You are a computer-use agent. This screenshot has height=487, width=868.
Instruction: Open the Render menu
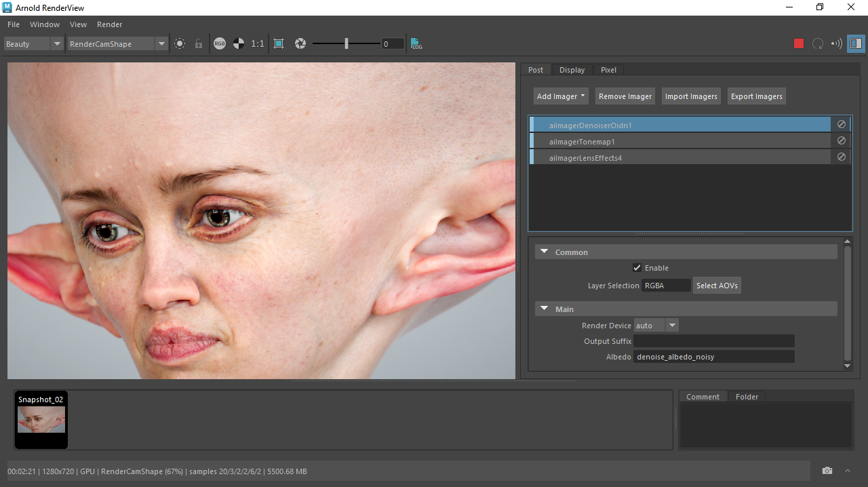pyautogui.click(x=109, y=24)
